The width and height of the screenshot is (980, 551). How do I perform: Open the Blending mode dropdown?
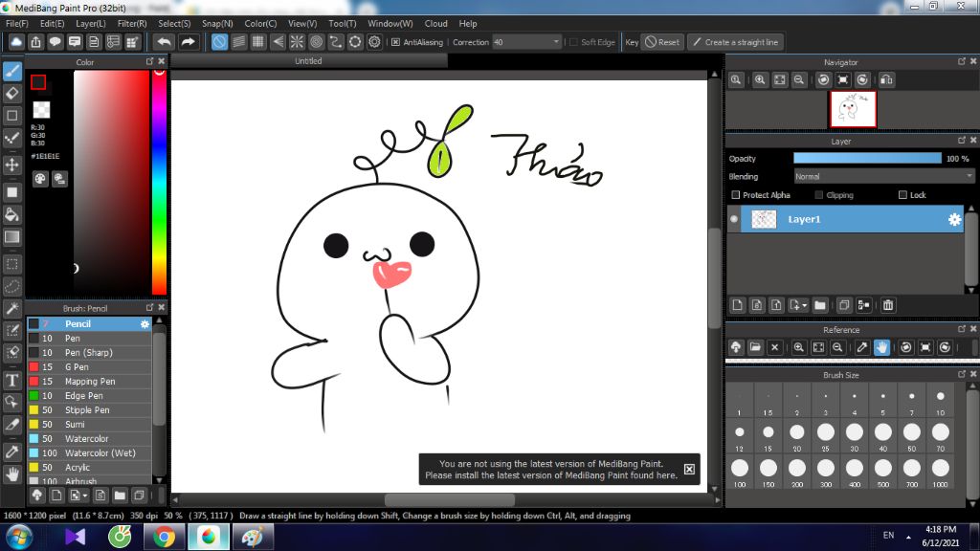click(x=883, y=177)
